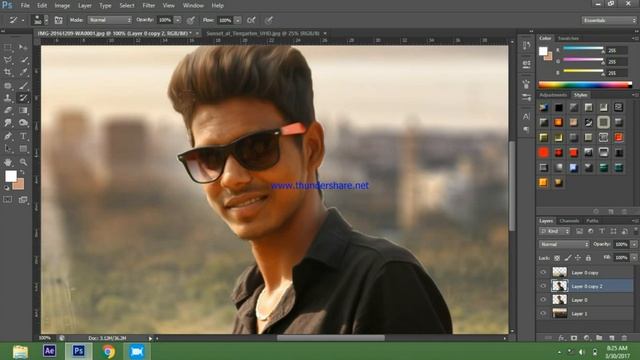Open the layer Kind filter dropdown

pos(554,231)
